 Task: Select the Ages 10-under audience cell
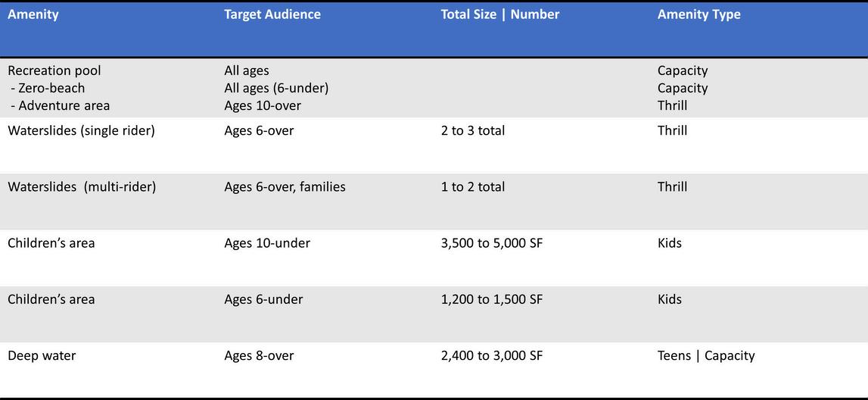267,242
